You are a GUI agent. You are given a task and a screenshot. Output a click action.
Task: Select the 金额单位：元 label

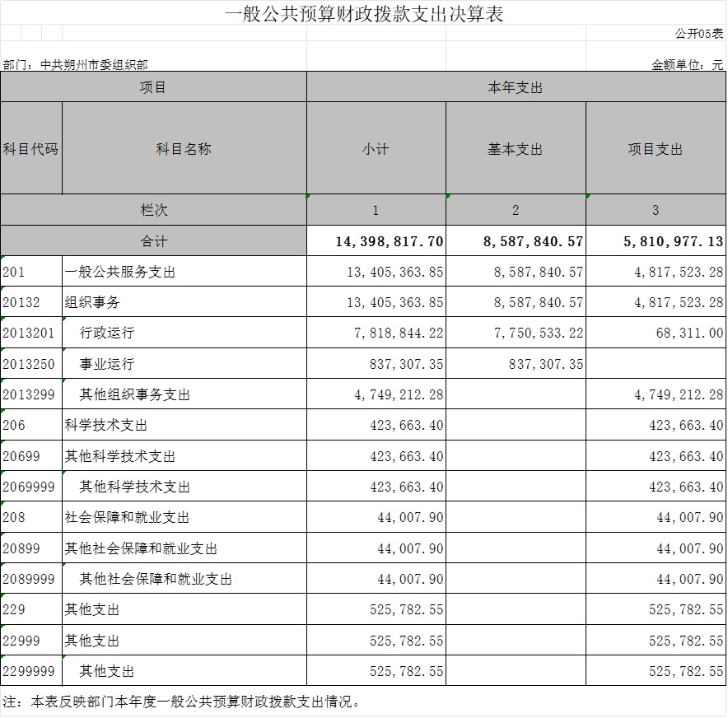click(687, 64)
